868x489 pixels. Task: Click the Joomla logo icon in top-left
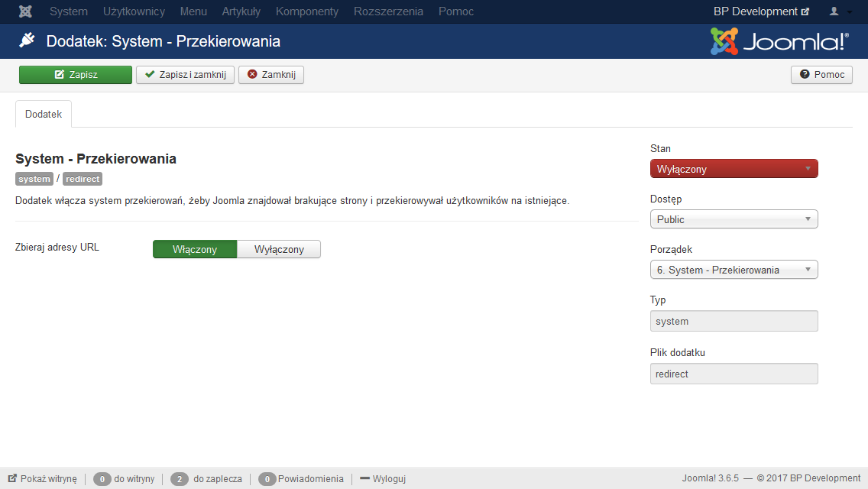[x=25, y=11]
